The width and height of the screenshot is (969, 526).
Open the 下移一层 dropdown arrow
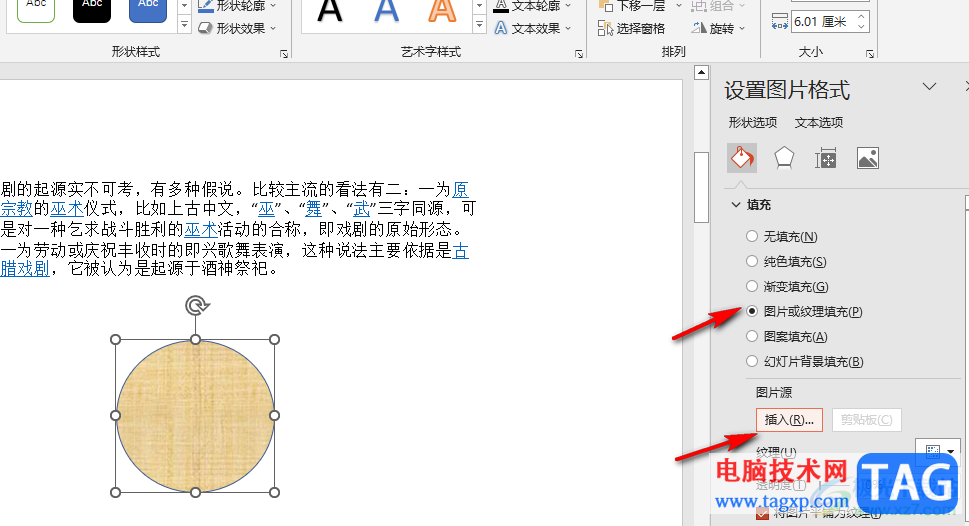pos(679,6)
